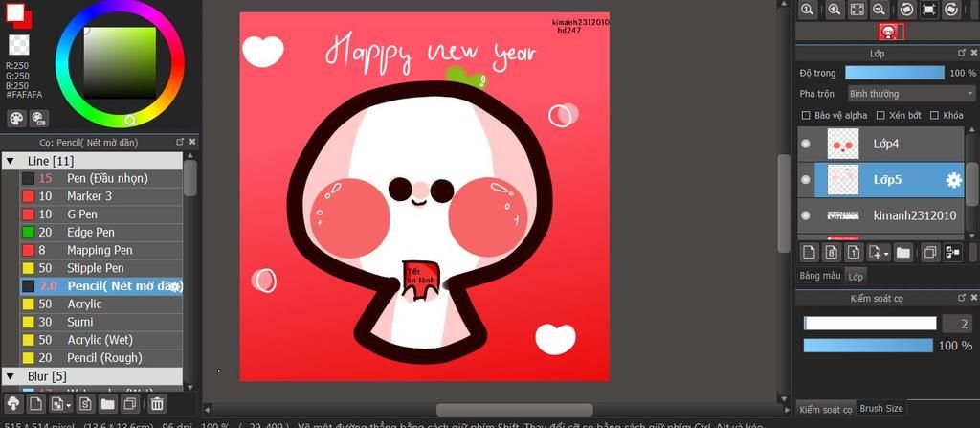
Task: Open settings gear for Lớp5 layer
Action: click(954, 180)
